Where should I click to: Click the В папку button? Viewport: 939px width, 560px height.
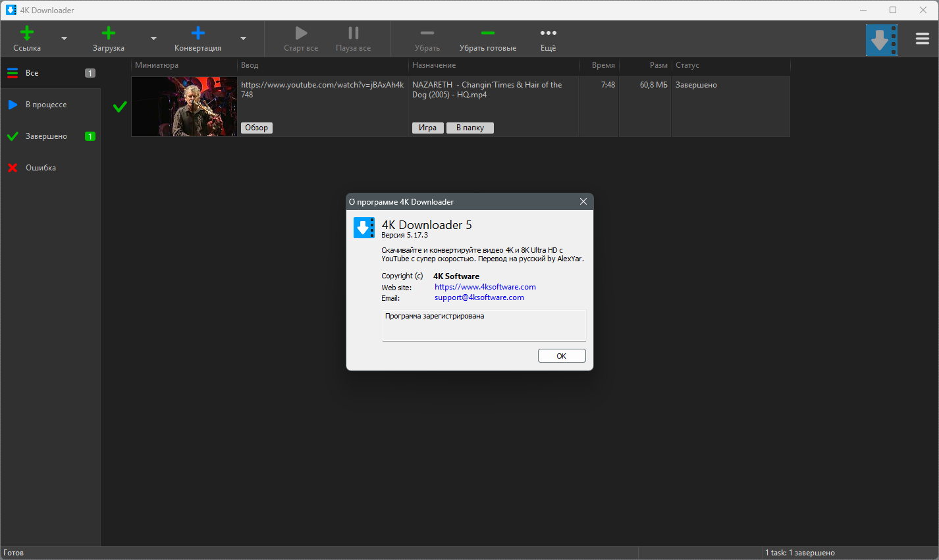tap(470, 128)
